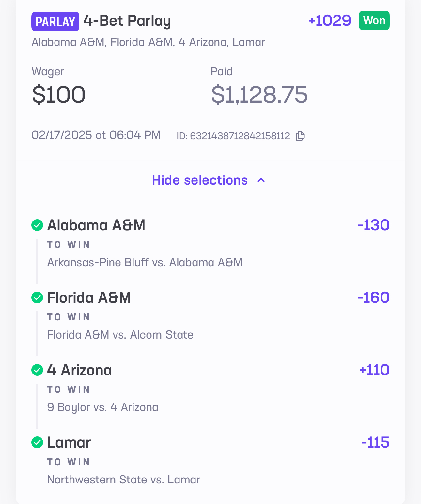The height and width of the screenshot is (504, 421).
Task: Open Florida A&M vs. Alcorn State matchup
Action: point(120,335)
